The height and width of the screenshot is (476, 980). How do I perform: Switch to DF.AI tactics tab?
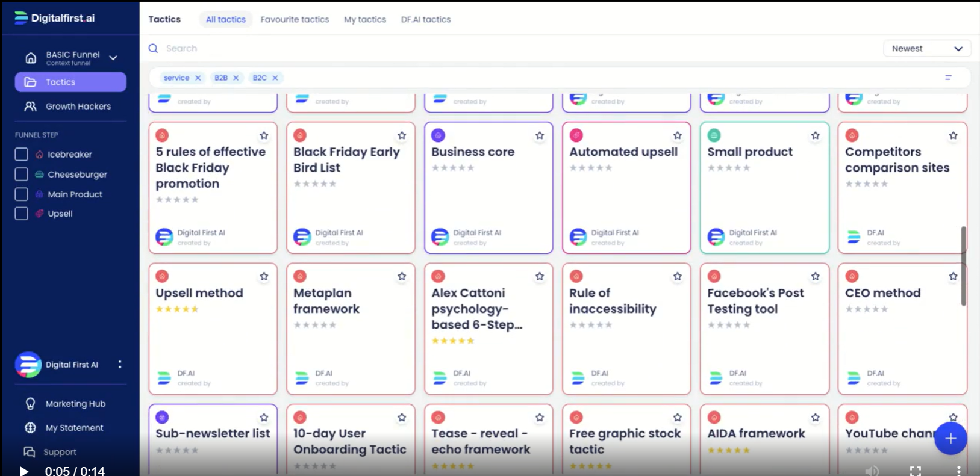pos(426,19)
